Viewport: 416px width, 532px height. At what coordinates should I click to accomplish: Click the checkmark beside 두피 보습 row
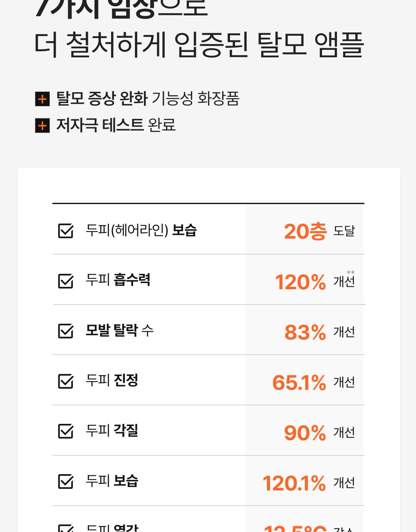(66, 482)
